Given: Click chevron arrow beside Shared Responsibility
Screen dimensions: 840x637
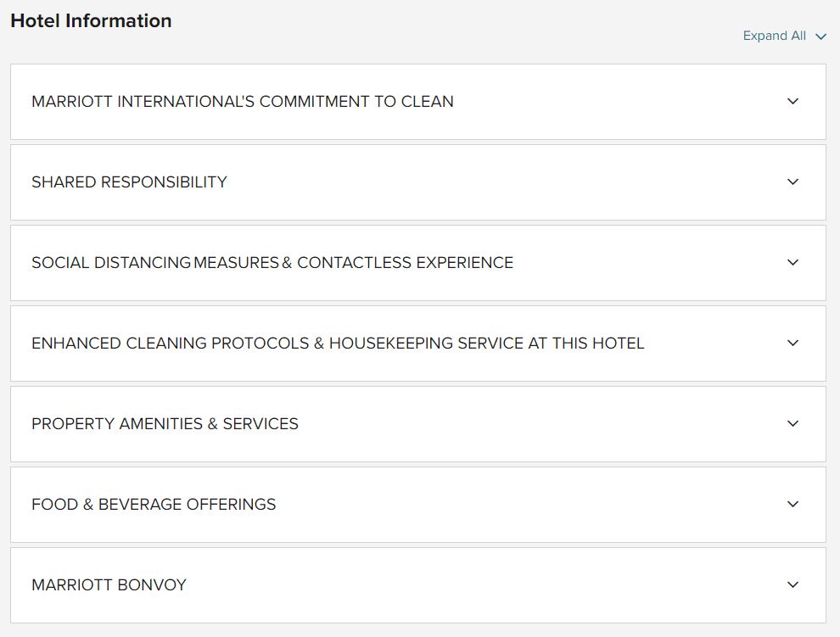Looking at the screenshot, I should point(793,182).
